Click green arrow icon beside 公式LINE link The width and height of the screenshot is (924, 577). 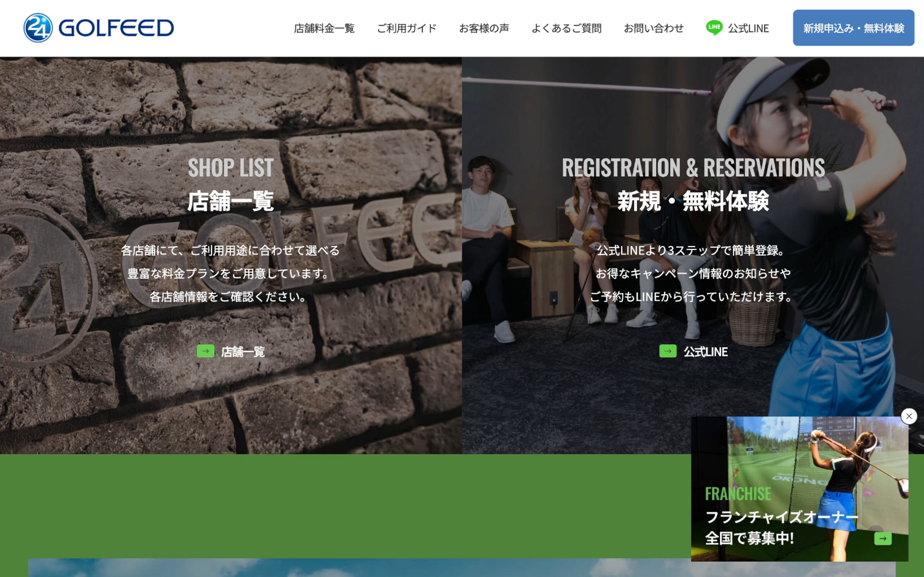(x=668, y=351)
